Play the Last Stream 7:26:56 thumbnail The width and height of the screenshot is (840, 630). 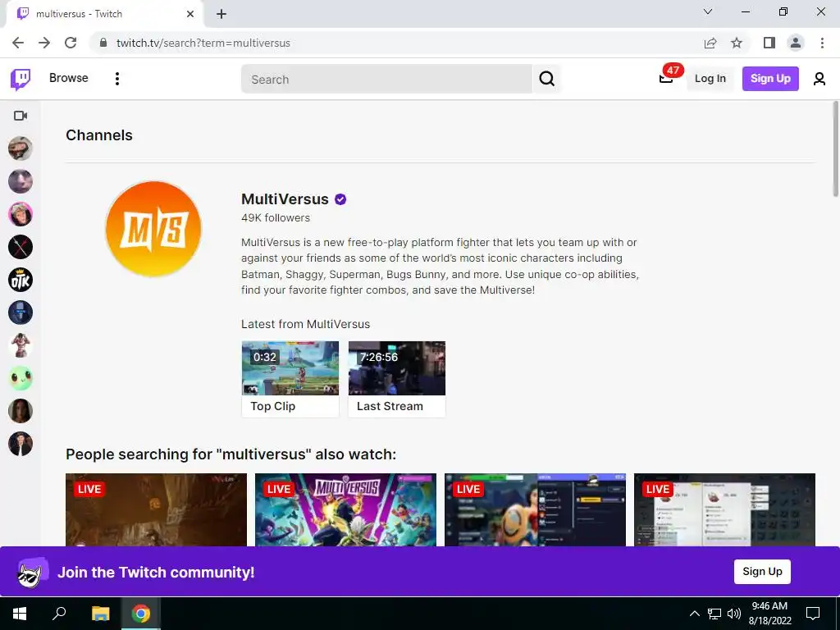[396, 368]
